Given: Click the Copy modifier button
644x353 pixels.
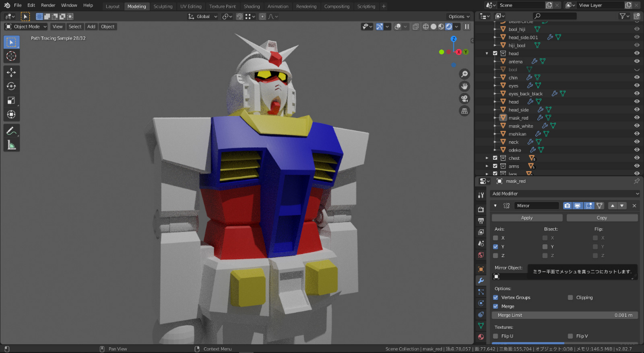Looking at the screenshot, I should (x=602, y=217).
